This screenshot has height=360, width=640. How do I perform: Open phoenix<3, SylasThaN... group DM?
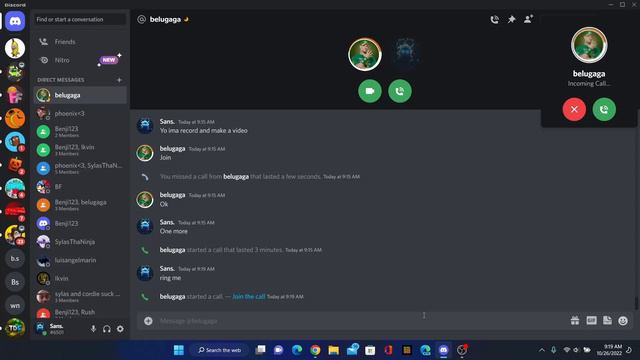(80, 168)
